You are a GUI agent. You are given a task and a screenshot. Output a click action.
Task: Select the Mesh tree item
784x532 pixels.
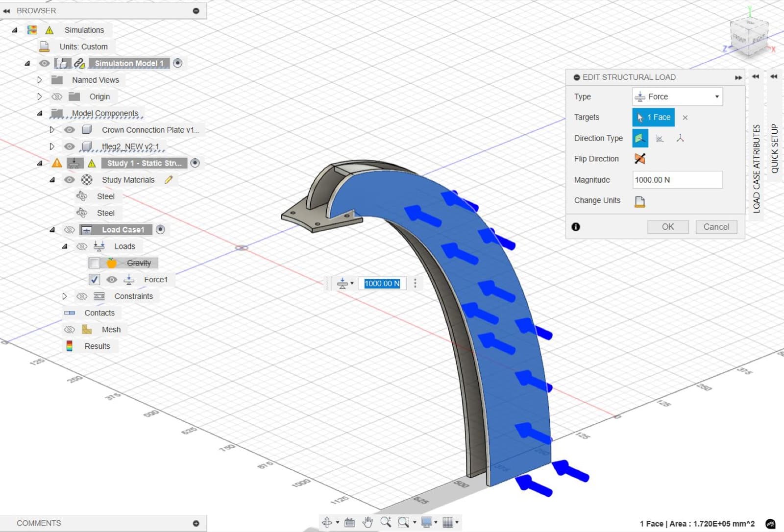pos(111,330)
